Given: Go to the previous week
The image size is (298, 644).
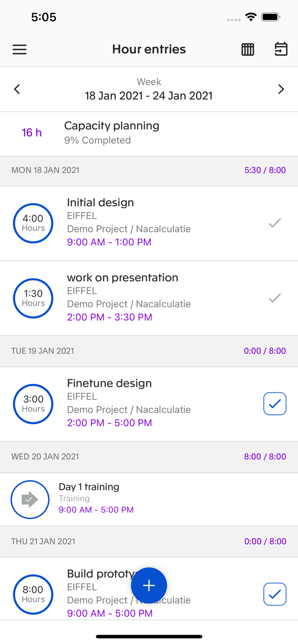Looking at the screenshot, I should click(17, 89).
